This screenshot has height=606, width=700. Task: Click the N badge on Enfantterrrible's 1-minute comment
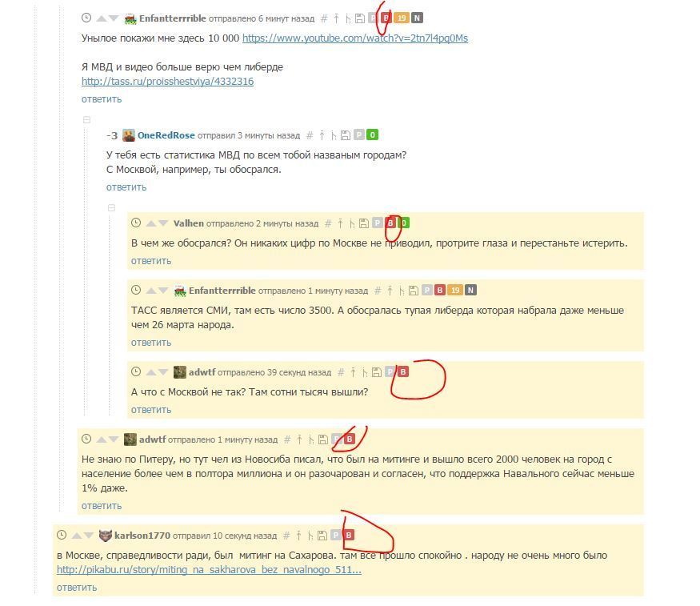click(470, 291)
